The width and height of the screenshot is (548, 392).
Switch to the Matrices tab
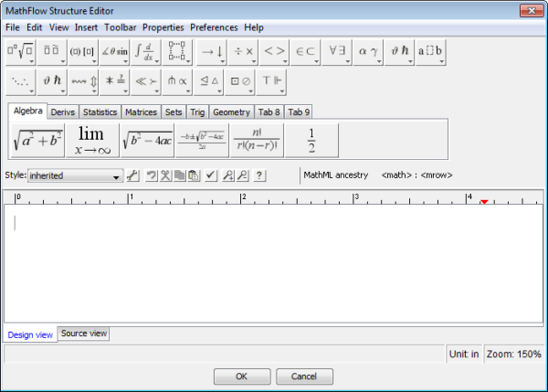[x=141, y=112]
